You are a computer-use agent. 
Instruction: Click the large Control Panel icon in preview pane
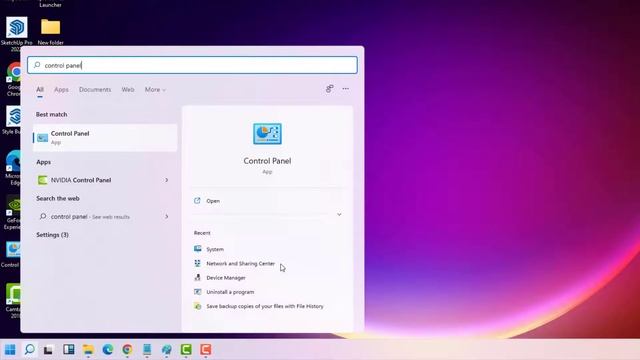tap(267, 134)
